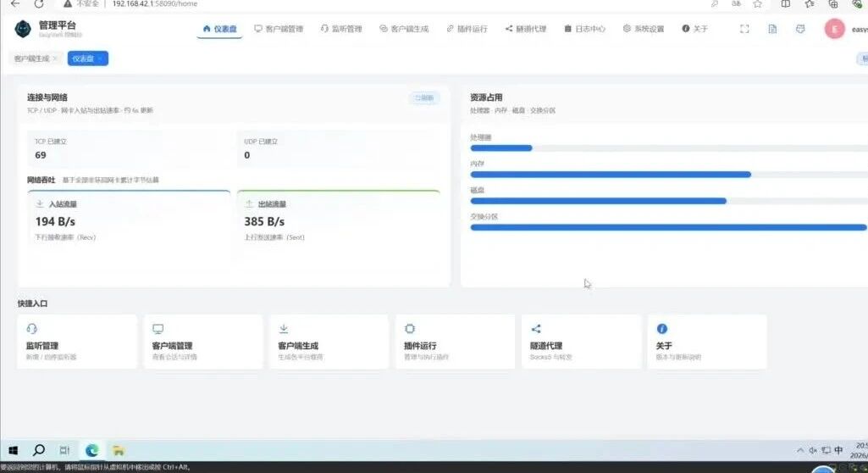Open browser split screen icon
Viewport: 868px width, 473px height.
pyautogui.click(x=786, y=3)
